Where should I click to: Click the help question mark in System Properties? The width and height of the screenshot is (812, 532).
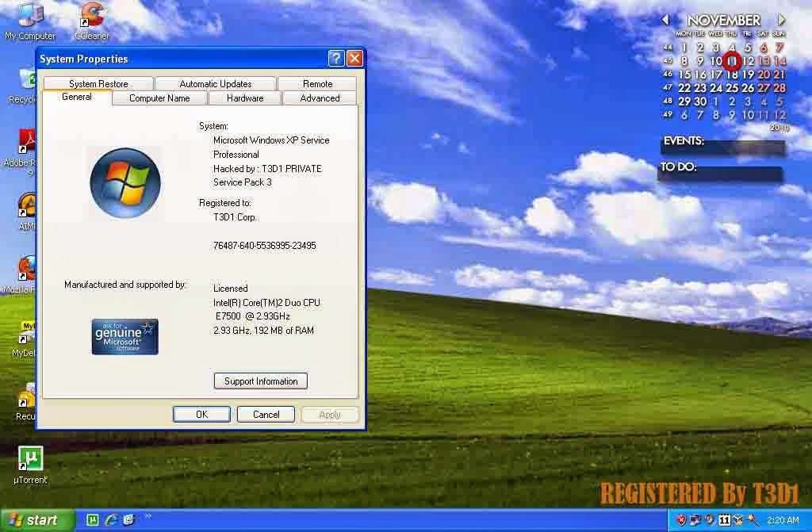coord(336,59)
